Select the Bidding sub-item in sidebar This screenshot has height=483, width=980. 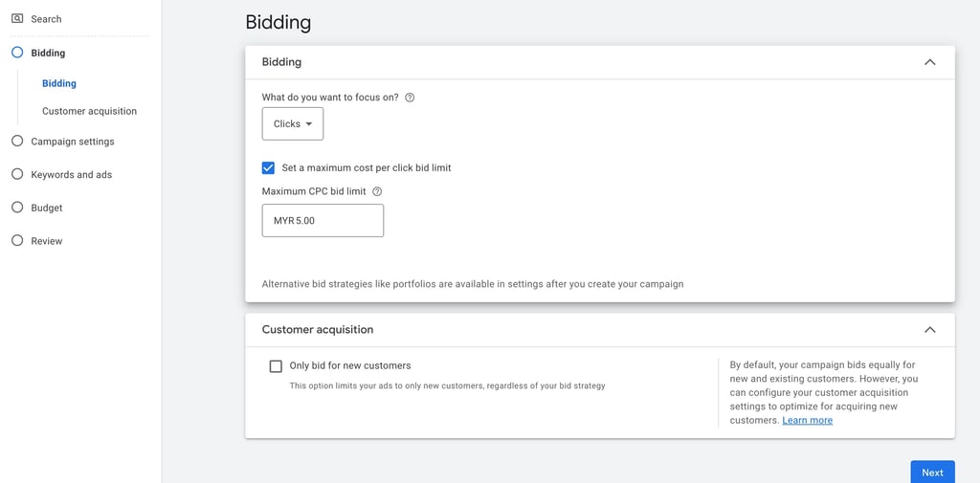point(59,83)
